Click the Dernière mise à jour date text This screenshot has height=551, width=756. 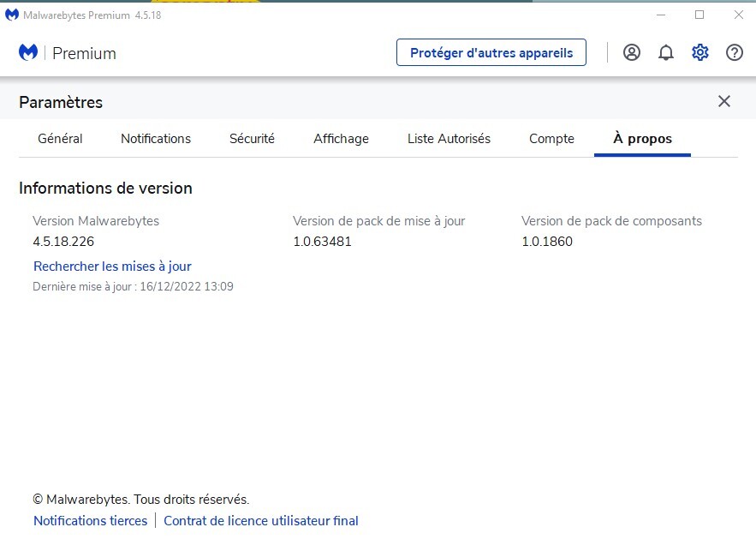[133, 286]
